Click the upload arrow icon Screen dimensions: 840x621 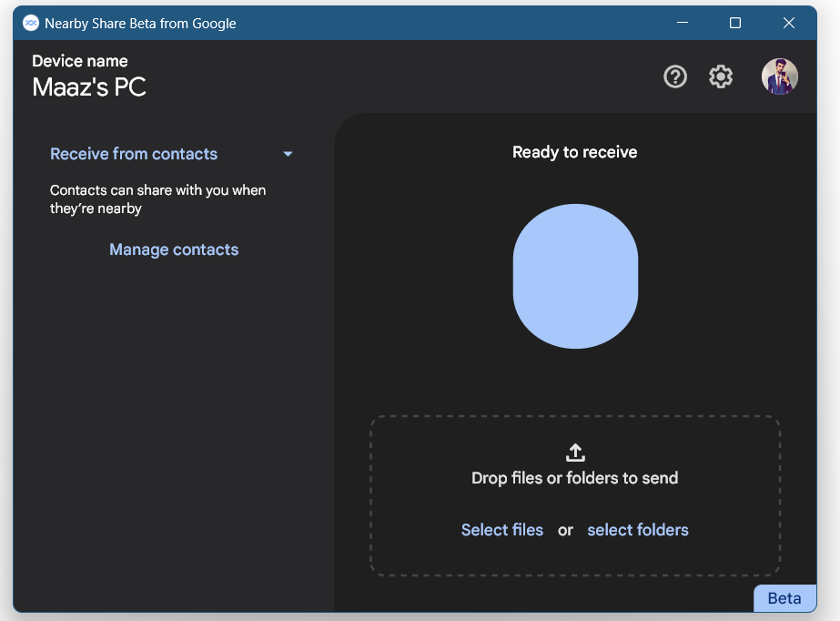[x=575, y=453]
